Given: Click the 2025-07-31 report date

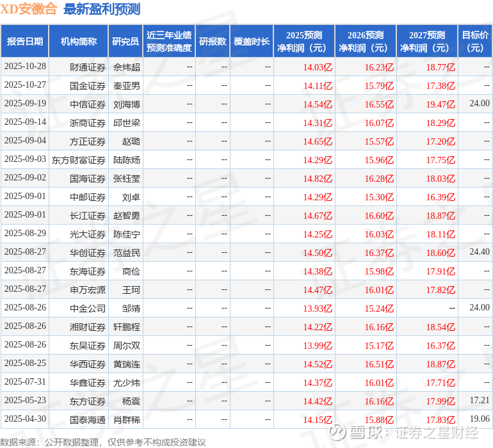Looking at the screenshot, I should tap(25, 381).
